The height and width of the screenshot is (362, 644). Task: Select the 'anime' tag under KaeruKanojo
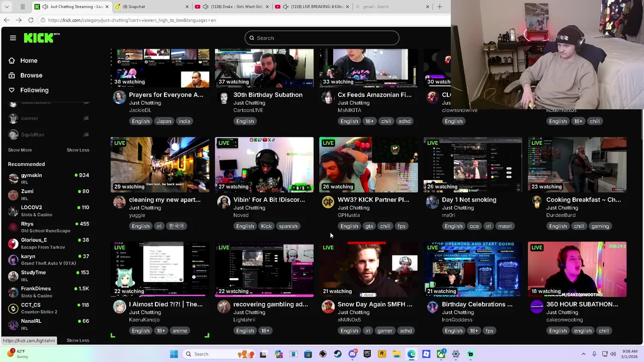[x=180, y=331]
